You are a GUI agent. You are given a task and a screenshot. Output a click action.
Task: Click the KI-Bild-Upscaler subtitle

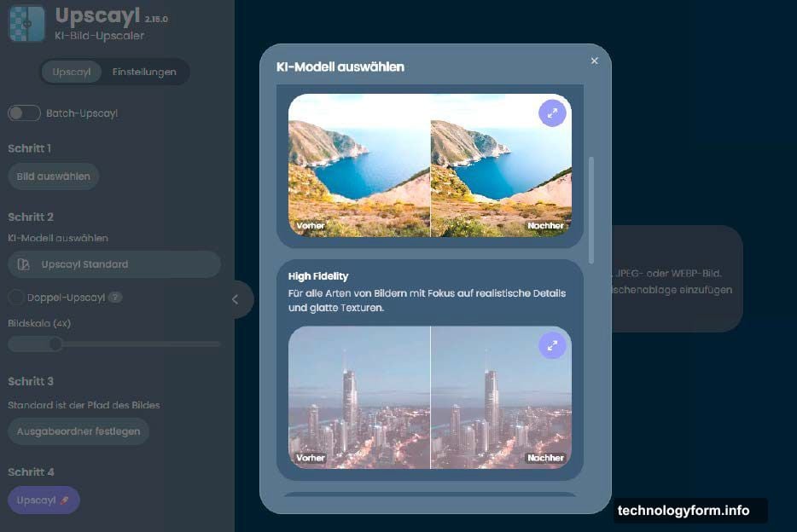100,36
